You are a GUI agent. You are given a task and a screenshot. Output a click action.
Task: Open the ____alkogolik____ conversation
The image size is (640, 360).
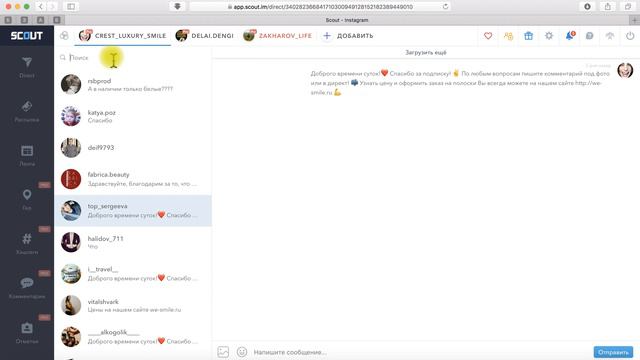(133, 337)
